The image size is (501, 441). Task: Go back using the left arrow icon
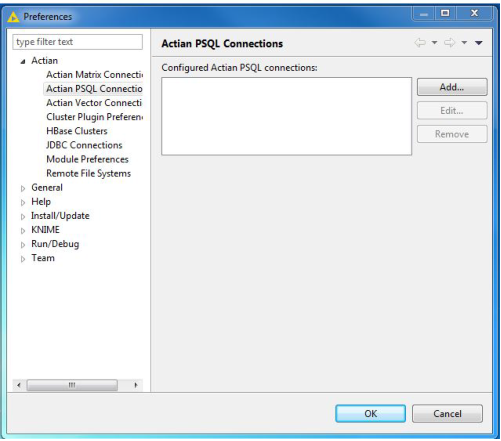tap(420, 43)
